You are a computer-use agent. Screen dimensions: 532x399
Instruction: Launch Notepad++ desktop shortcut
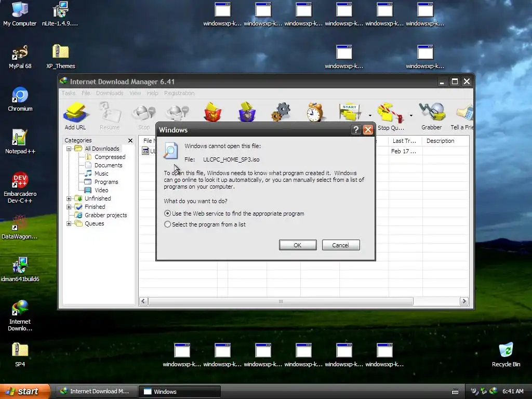[x=20, y=141]
